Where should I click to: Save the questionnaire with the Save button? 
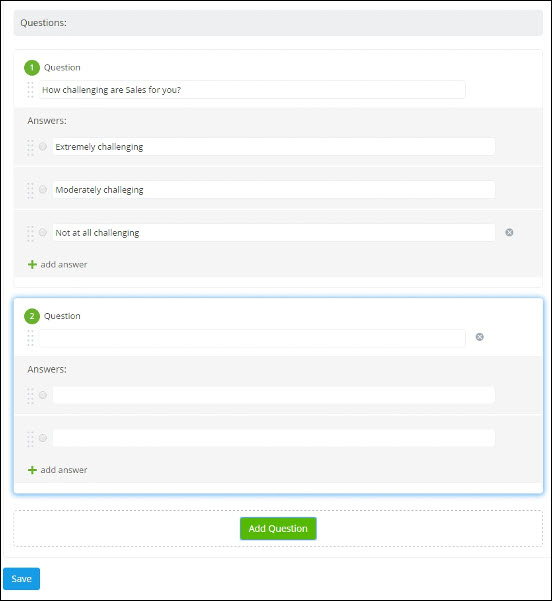click(21, 579)
